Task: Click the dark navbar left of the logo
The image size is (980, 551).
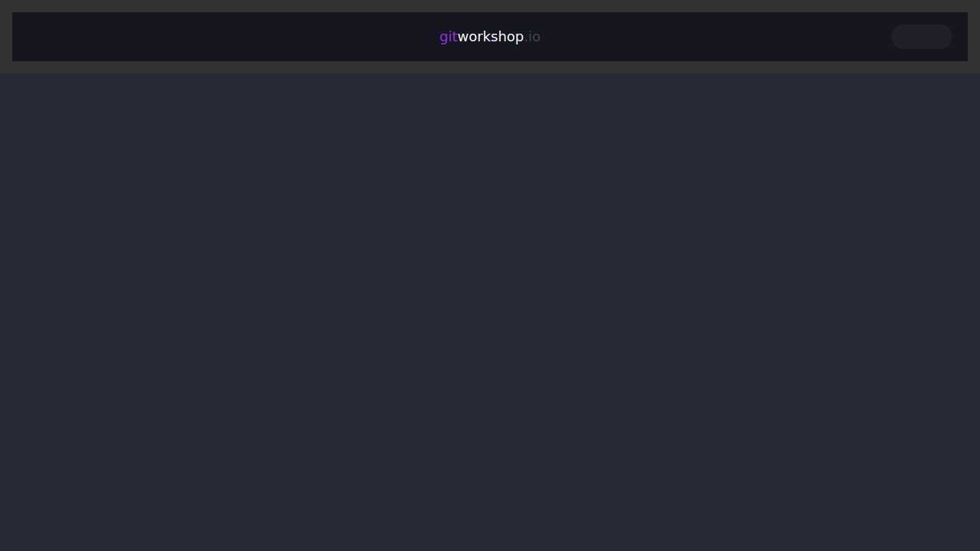Action: (230, 37)
